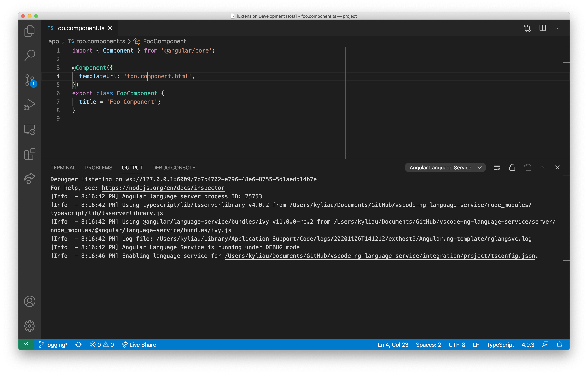Open editor More Actions ellipsis menu

[557, 28]
